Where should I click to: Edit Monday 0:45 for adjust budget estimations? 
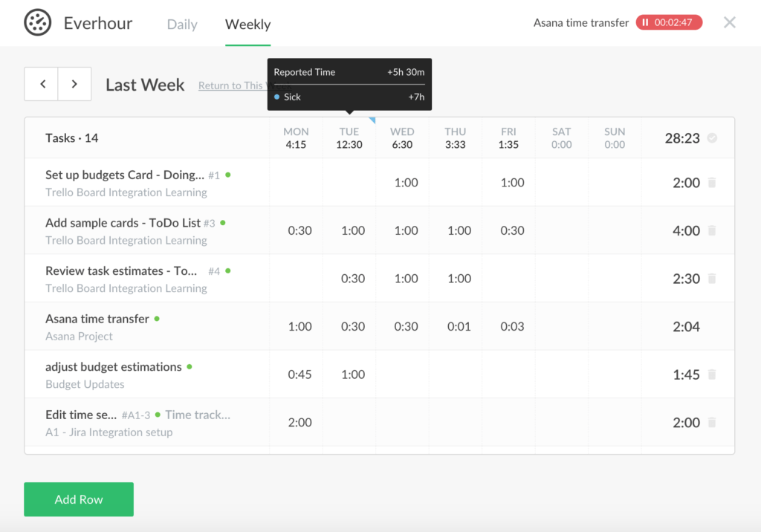tap(300, 374)
